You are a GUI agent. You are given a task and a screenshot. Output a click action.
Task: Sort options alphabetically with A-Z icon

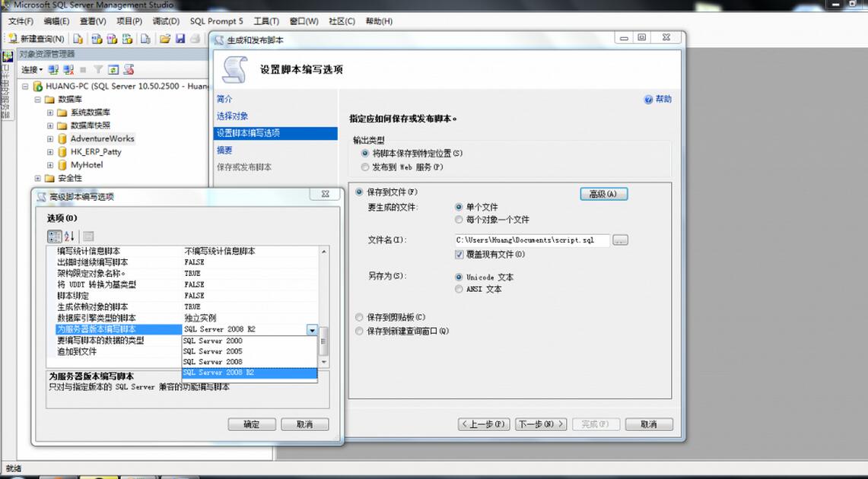tap(69, 236)
